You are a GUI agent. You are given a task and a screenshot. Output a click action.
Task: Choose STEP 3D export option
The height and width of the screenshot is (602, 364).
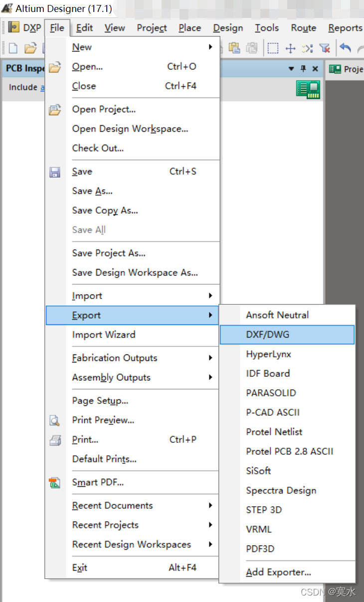click(287, 510)
